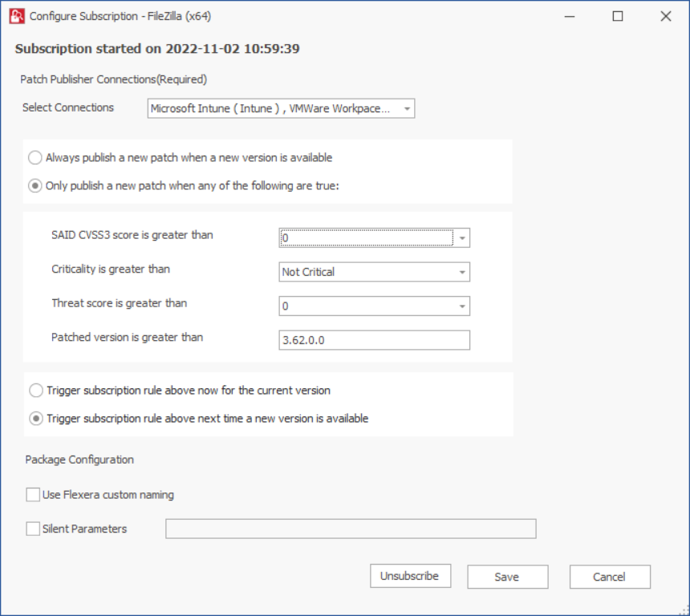Select Always publish a new patch option
Viewport: 690px width, 616px height.
click(x=35, y=157)
